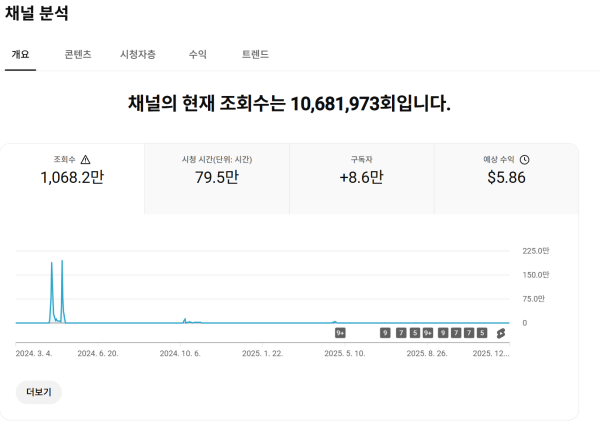Screen dimensions: 600x433
Task: Go to the 수익 tab
Action: coord(197,54)
